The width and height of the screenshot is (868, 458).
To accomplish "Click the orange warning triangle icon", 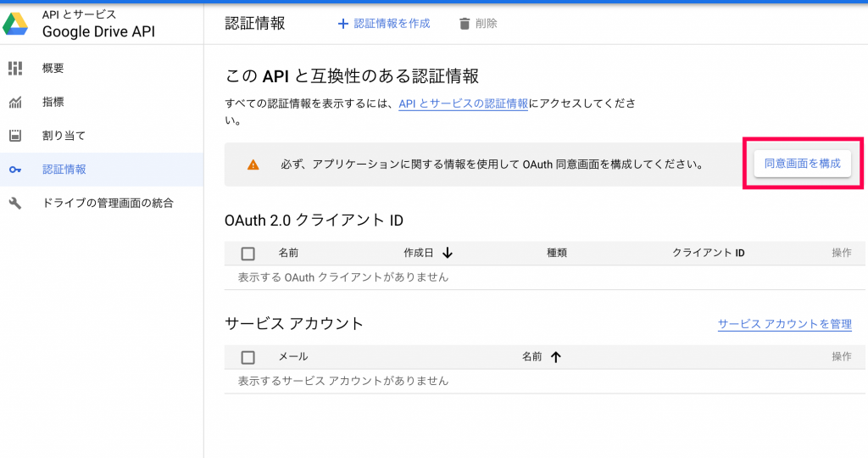I will (x=253, y=165).
